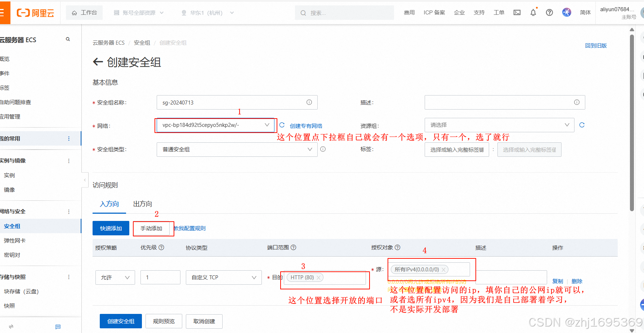Show help for 端口范围 column

pyautogui.click(x=294, y=248)
